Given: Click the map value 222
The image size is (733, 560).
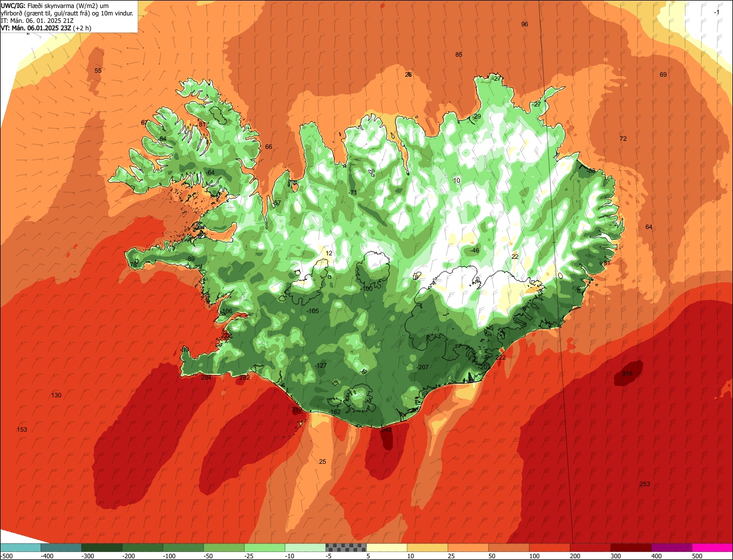Looking at the screenshot, I should (501, 357).
